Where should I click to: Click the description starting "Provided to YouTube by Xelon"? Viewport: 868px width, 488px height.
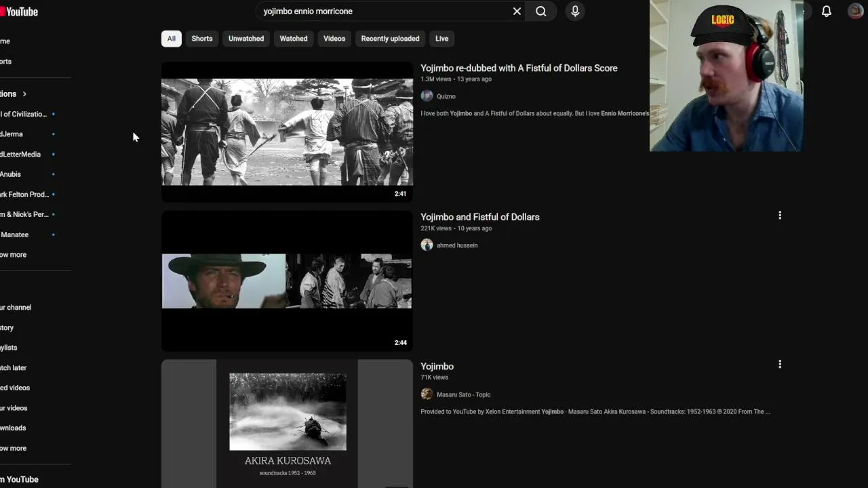pyautogui.click(x=595, y=411)
